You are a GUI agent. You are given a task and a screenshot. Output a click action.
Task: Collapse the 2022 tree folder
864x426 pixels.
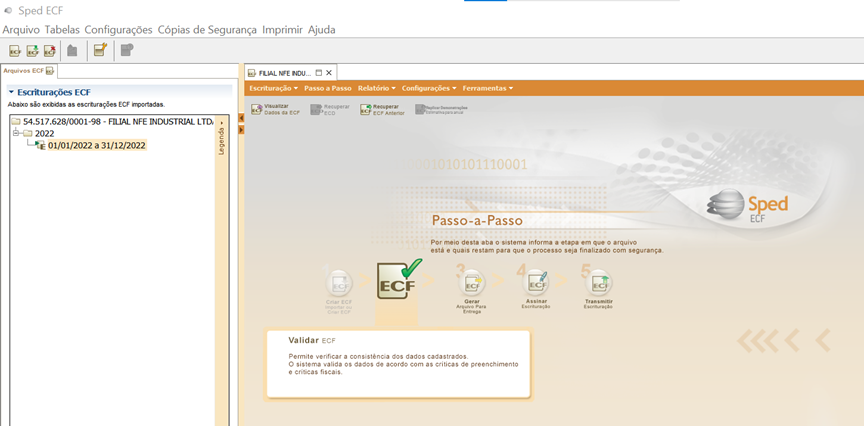tap(16, 133)
